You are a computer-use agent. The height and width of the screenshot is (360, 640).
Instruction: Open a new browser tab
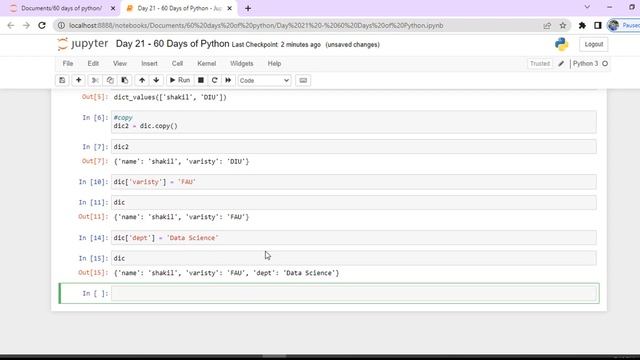point(248,8)
